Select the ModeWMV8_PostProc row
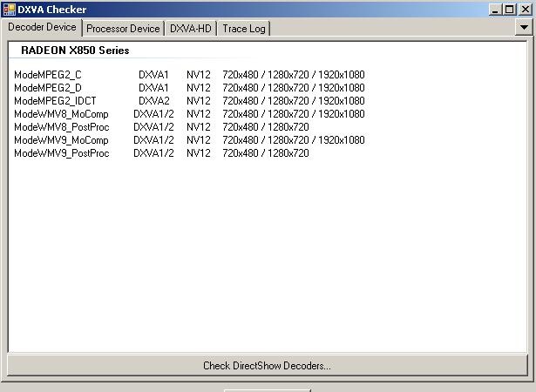This screenshot has height=392, width=536. point(161,127)
